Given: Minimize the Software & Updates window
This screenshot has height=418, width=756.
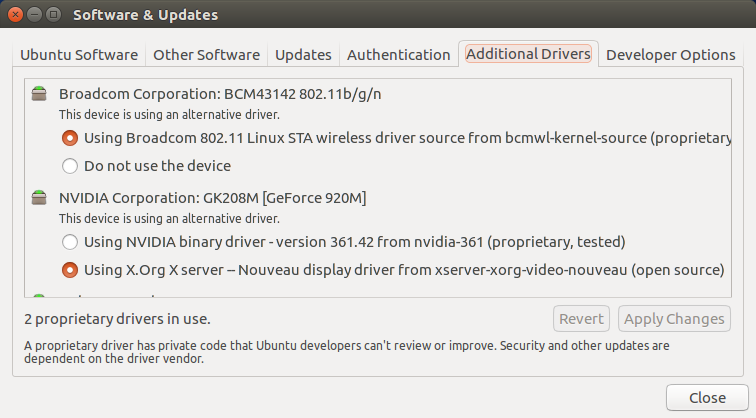Looking at the screenshot, I should (x=34, y=14).
